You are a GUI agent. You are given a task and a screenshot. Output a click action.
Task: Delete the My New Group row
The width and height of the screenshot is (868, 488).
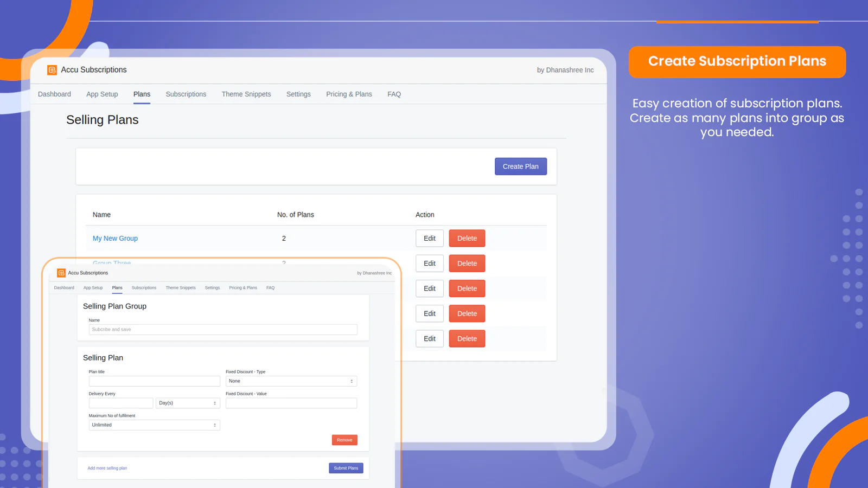coord(467,239)
